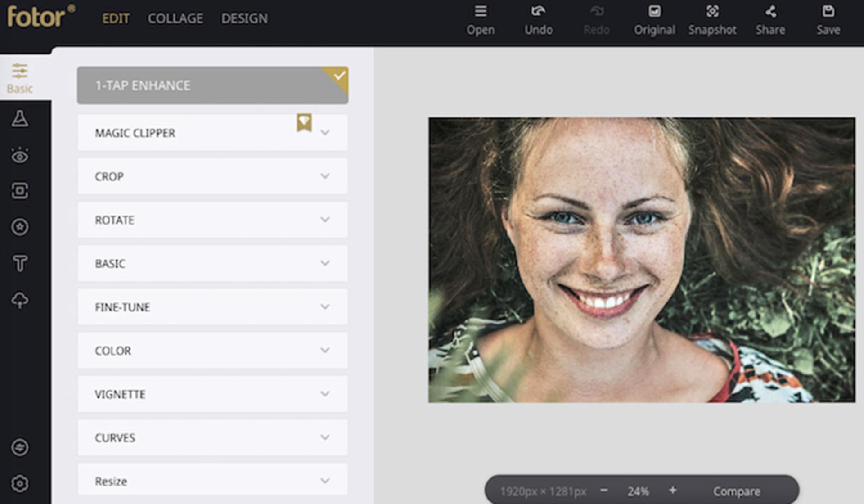Image resolution: width=864 pixels, height=504 pixels.
Task: Expand the Fine-Tune section
Action: 212,307
